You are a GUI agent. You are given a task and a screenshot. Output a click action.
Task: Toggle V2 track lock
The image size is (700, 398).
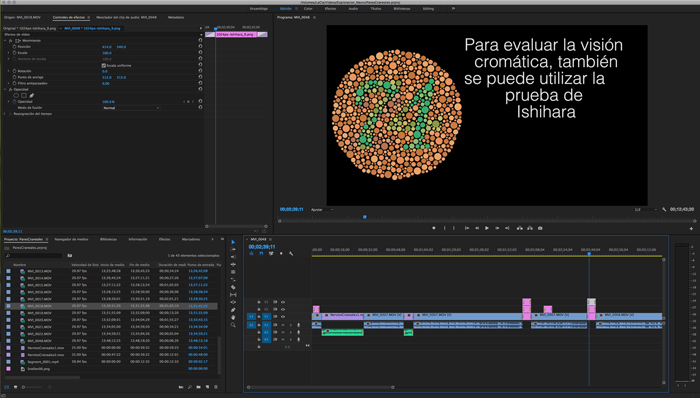click(x=259, y=309)
